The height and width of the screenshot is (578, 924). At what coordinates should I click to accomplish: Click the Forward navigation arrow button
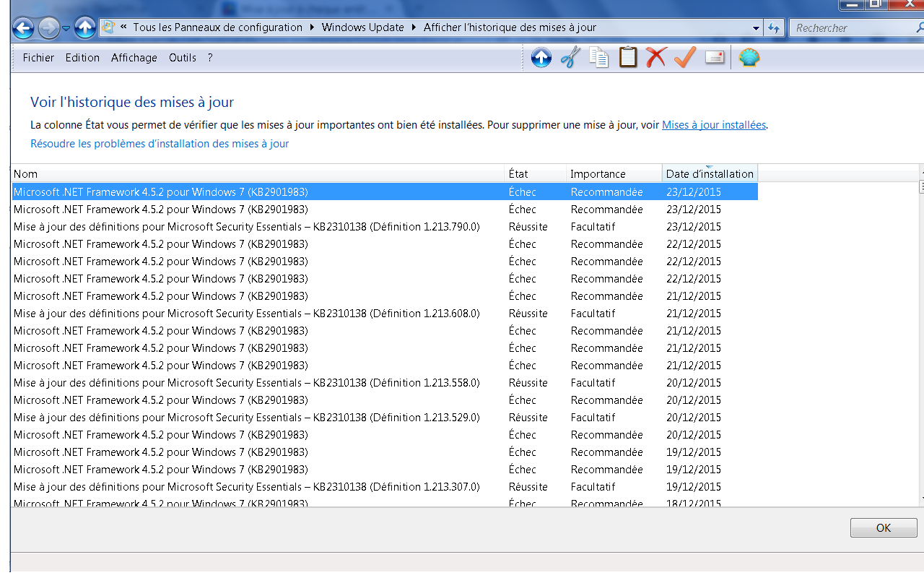pos(48,28)
